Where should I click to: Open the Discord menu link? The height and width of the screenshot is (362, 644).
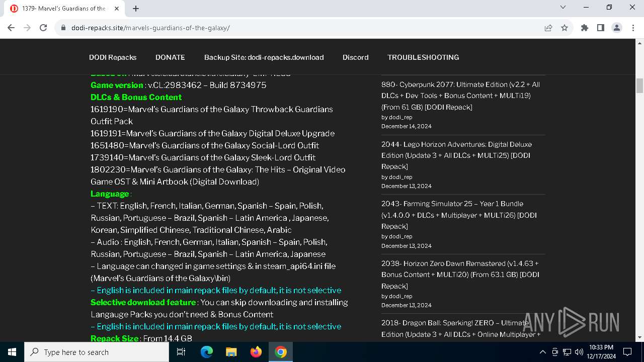[356, 57]
